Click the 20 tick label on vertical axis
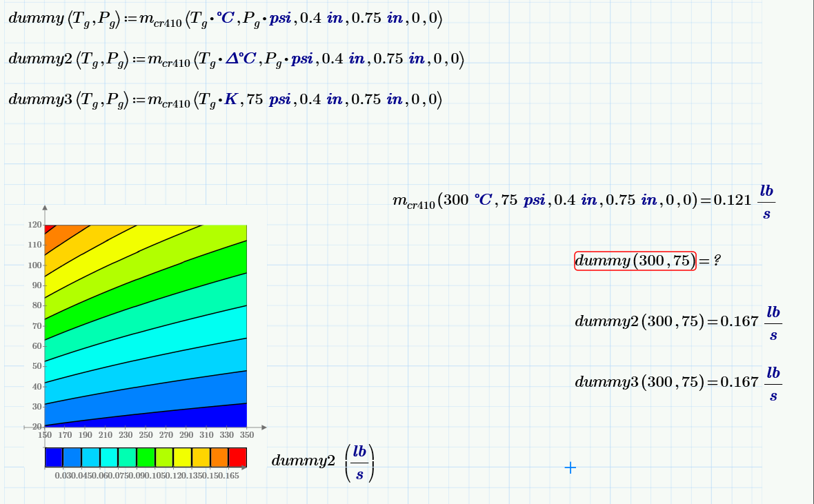 point(37,427)
